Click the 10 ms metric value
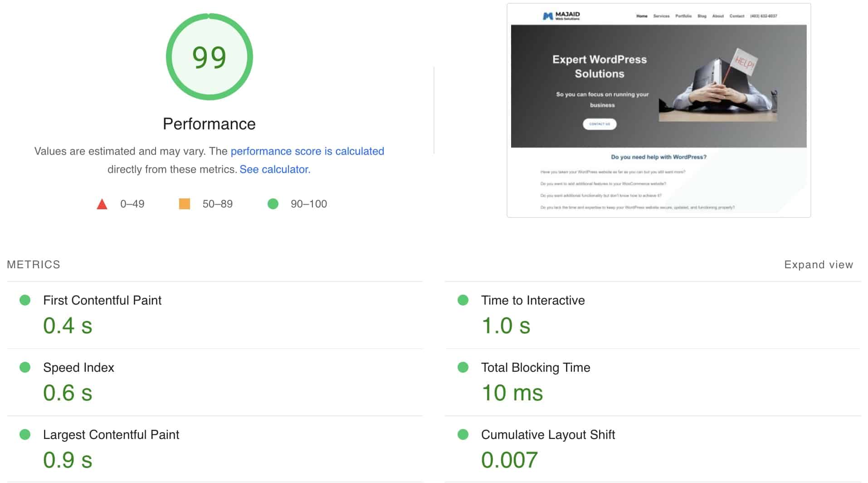The width and height of the screenshot is (868, 483). point(512,393)
